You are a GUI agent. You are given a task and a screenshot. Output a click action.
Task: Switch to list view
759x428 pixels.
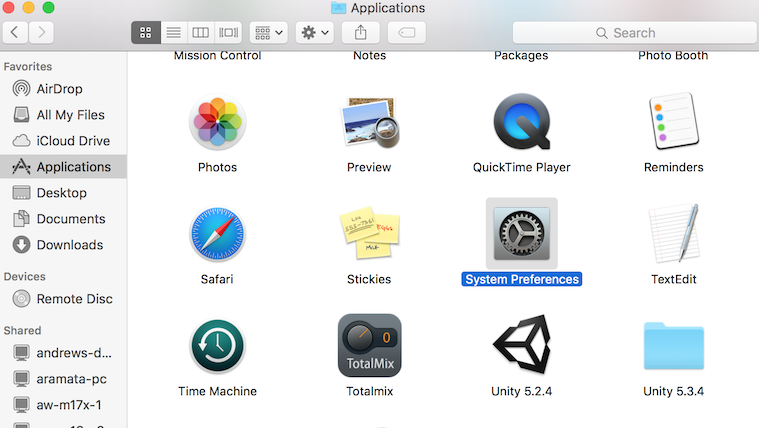[173, 32]
